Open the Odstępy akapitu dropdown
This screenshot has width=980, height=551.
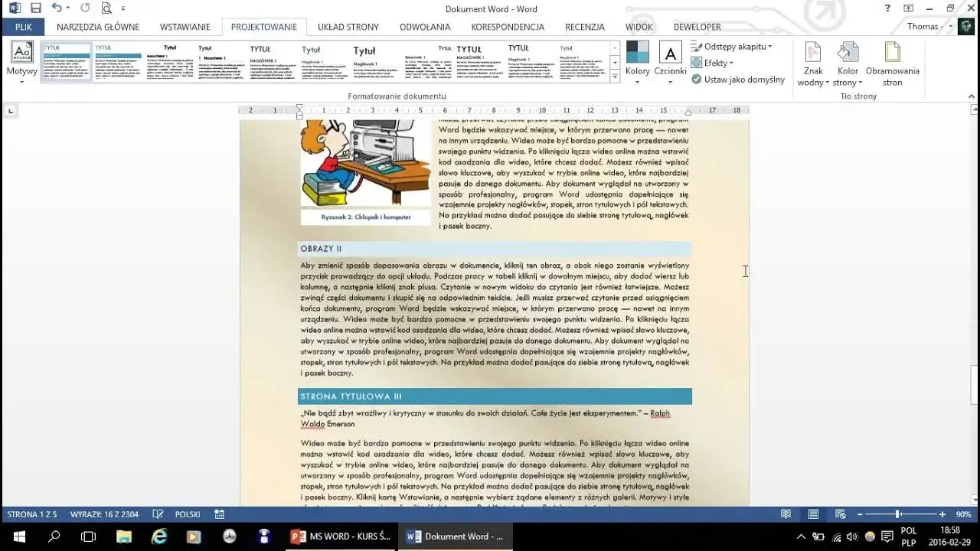[x=733, y=46]
